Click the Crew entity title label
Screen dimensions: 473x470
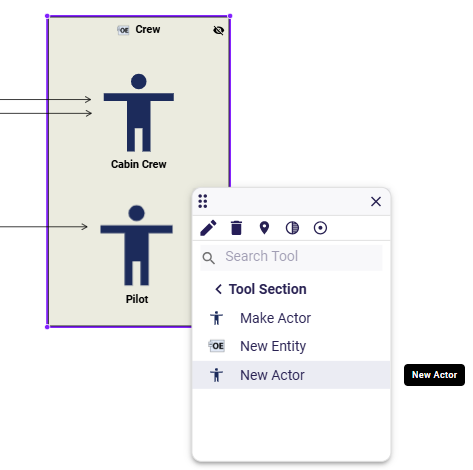148,29
